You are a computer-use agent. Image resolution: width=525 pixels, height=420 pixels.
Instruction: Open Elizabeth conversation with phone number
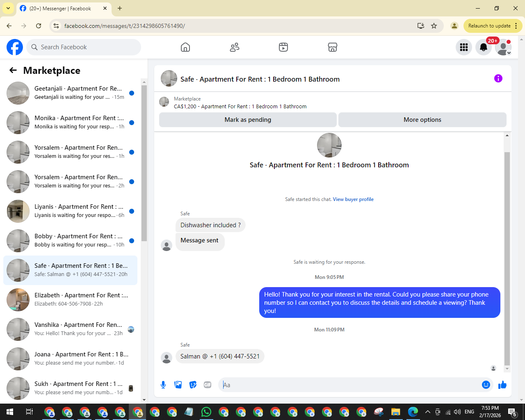[71, 300]
